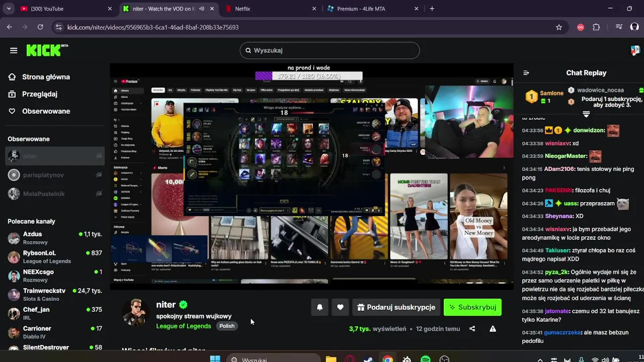Screen dimensions: 644x362
Task: Click the Windows taskbar search box
Action: 273,359
